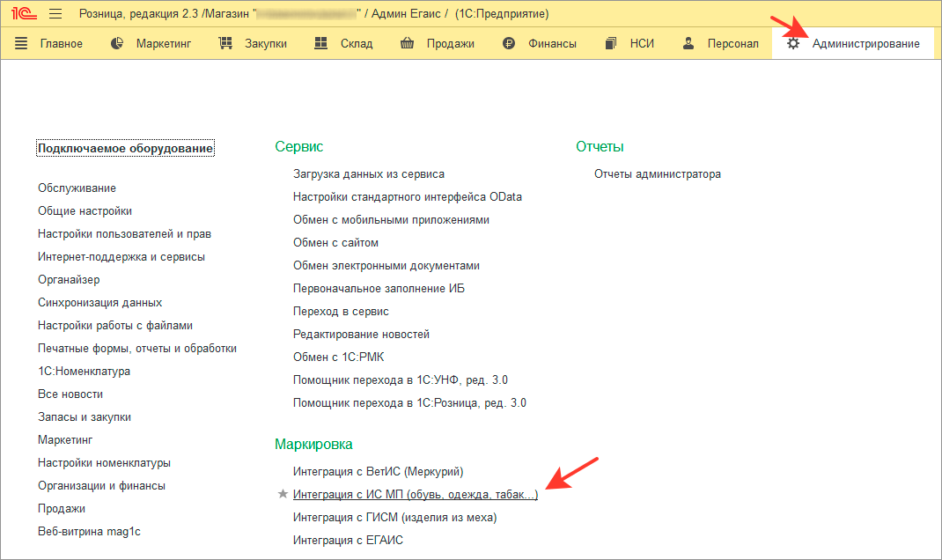Open the Органайзер settings
The height and width of the screenshot is (560, 942).
69,279
